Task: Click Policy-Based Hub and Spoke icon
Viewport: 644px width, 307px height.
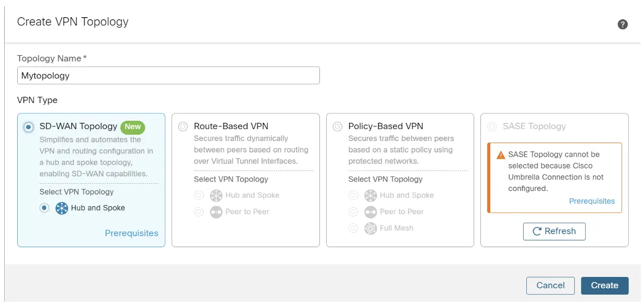Action: pos(370,196)
